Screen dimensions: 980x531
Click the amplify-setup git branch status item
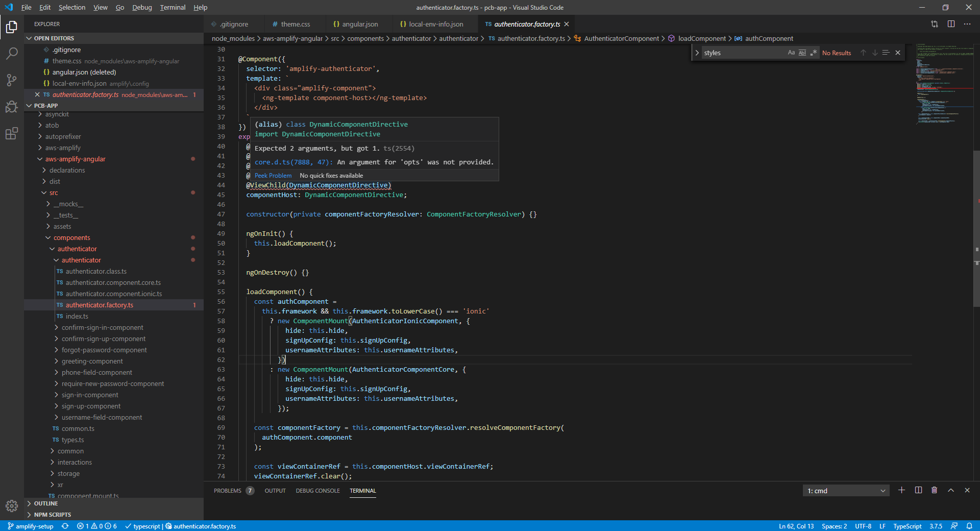pyautogui.click(x=31, y=526)
